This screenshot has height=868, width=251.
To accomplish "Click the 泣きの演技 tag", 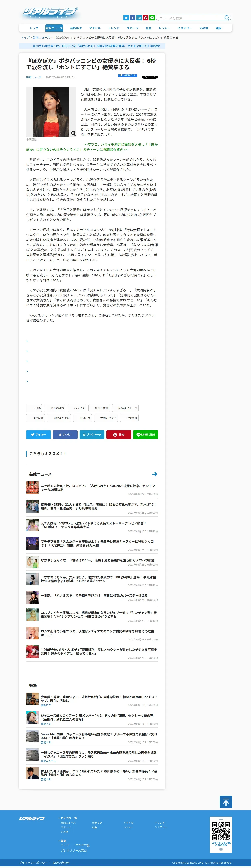I will [x=55, y=408].
